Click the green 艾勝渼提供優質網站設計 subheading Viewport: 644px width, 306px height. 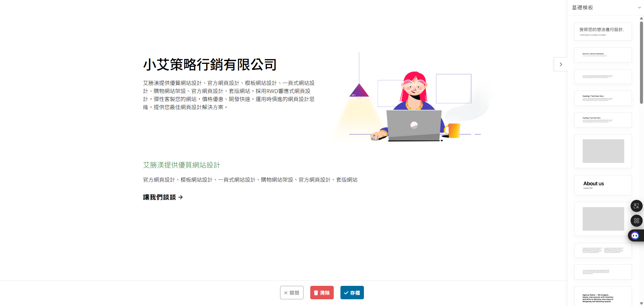(x=181, y=165)
